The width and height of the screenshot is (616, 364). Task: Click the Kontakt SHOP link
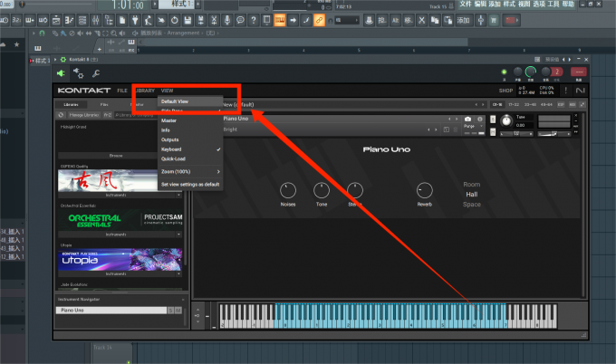tap(505, 91)
